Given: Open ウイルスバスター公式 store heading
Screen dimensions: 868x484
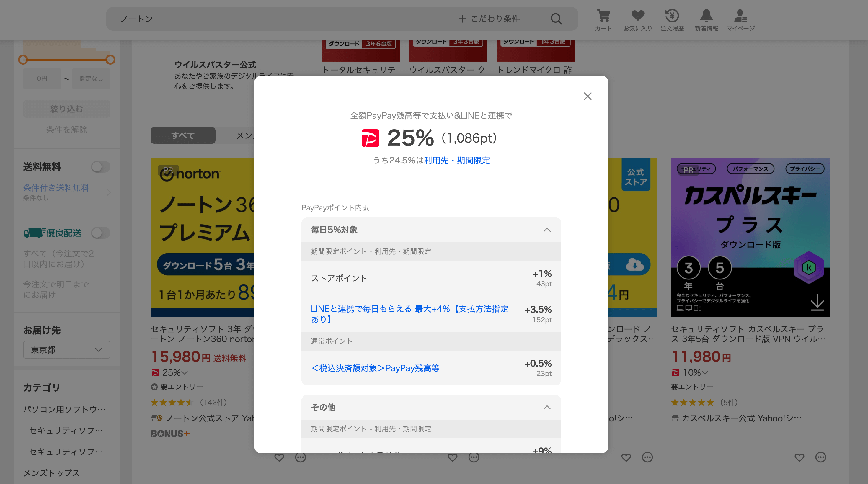Looking at the screenshot, I should tap(215, 64).
